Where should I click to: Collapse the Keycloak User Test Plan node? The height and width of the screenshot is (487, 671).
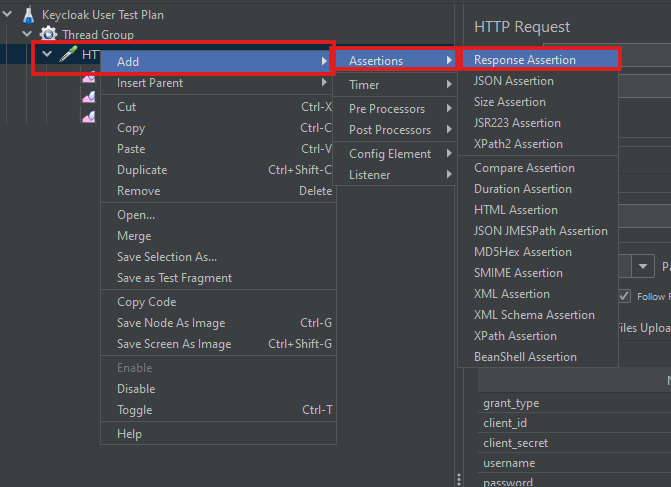7,14
